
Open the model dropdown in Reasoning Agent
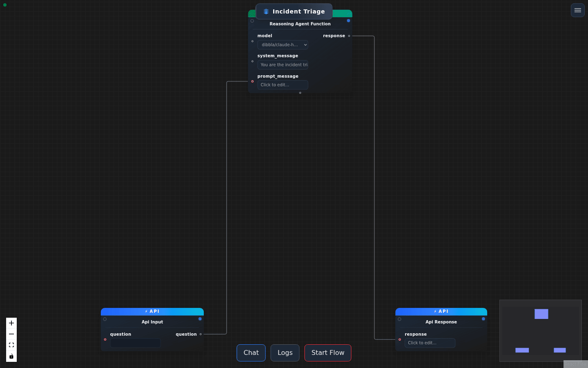pyautogui.click(x=283, y=45)
